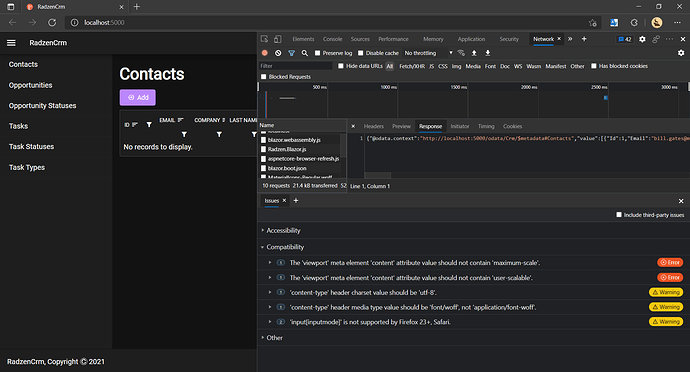Viewport: 690px width, 372px height.
Task: Toggle device emulation icon in DevTools
Action: pos(278,39)
